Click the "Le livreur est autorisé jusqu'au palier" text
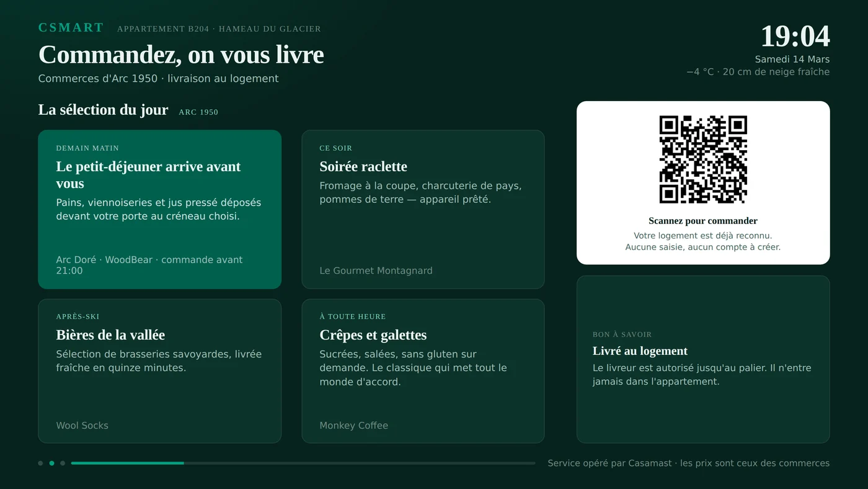The image size is (868, 489). pyautogui.click(x=702, y=375)
